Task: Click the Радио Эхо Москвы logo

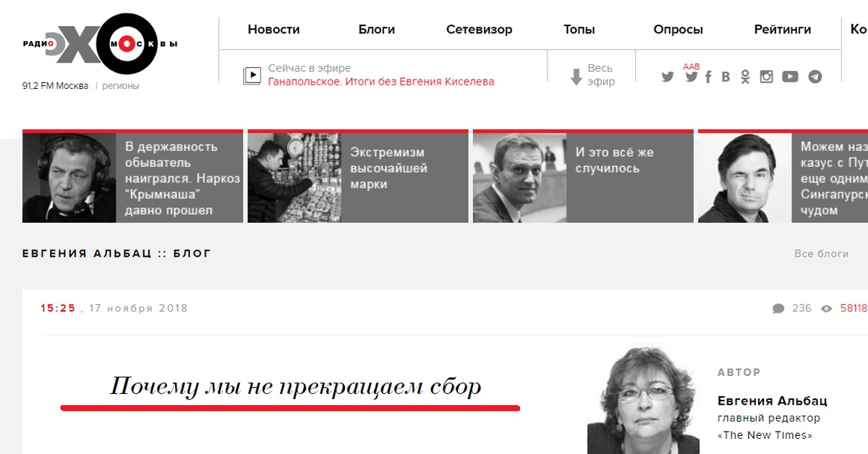Action: 100,44
